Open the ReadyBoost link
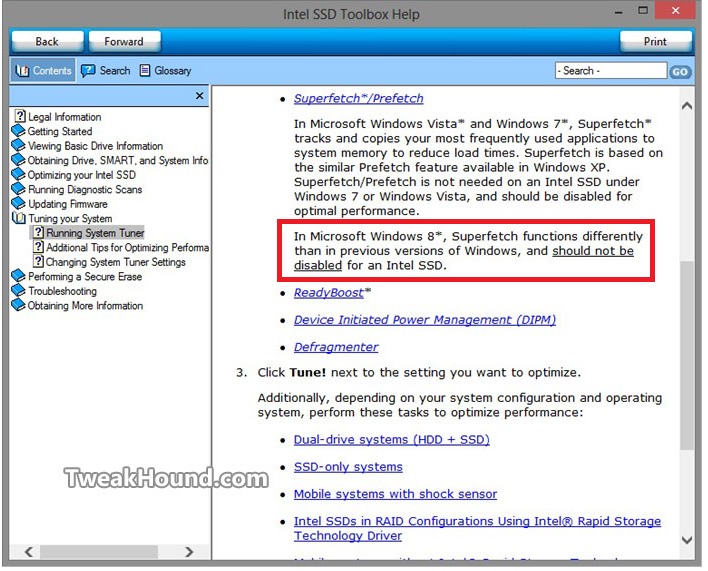Viewport: 708px width, 571px height. click(x=329, y=293)
